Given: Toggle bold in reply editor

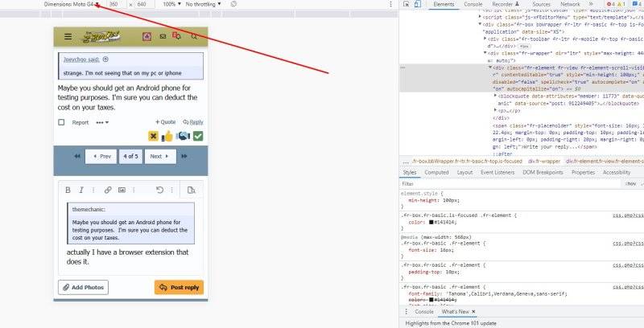Looking at the screenshot, I should coord(68,190).
